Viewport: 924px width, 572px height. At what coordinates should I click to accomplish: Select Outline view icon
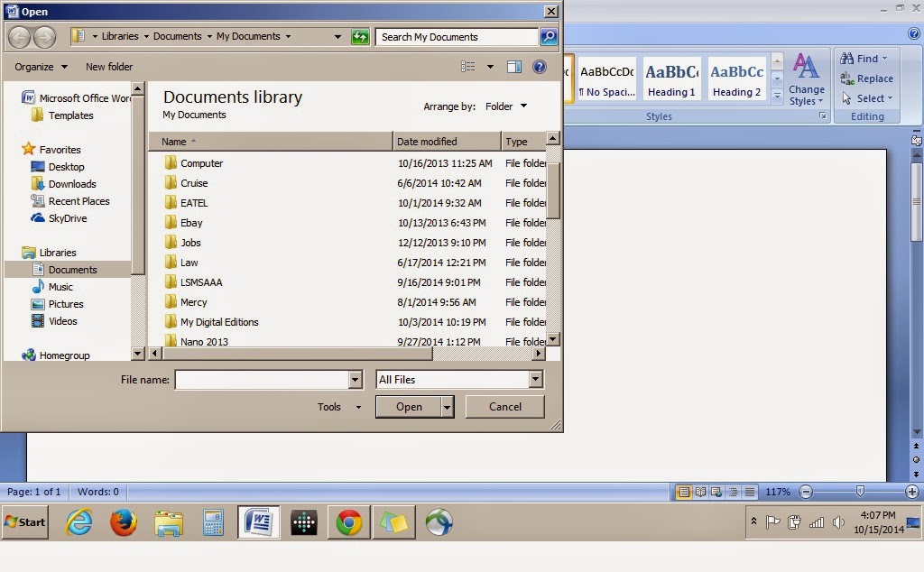tap(733, 492)
